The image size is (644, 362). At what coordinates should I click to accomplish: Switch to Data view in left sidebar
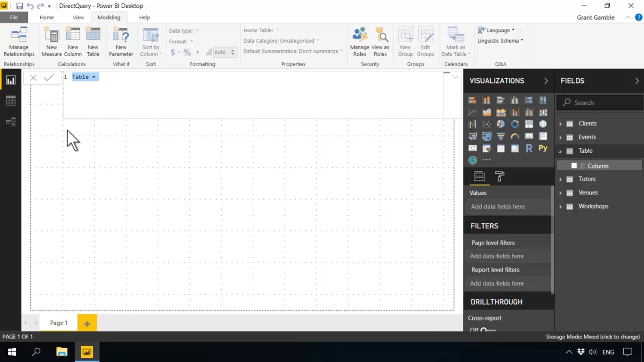pyautogui.click(x=11, y=101)
